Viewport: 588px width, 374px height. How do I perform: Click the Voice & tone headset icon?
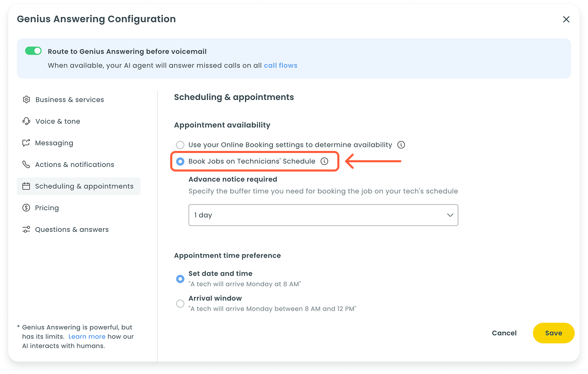[26, 121]
